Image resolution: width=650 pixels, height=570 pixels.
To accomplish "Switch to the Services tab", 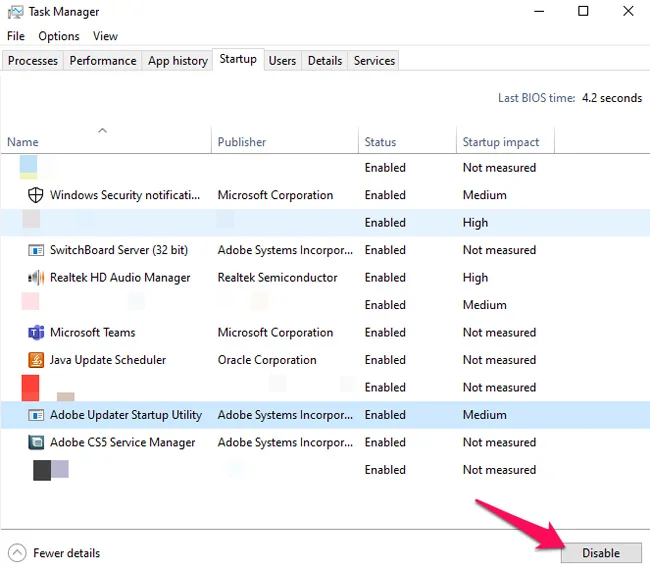I will click(374, 61).
